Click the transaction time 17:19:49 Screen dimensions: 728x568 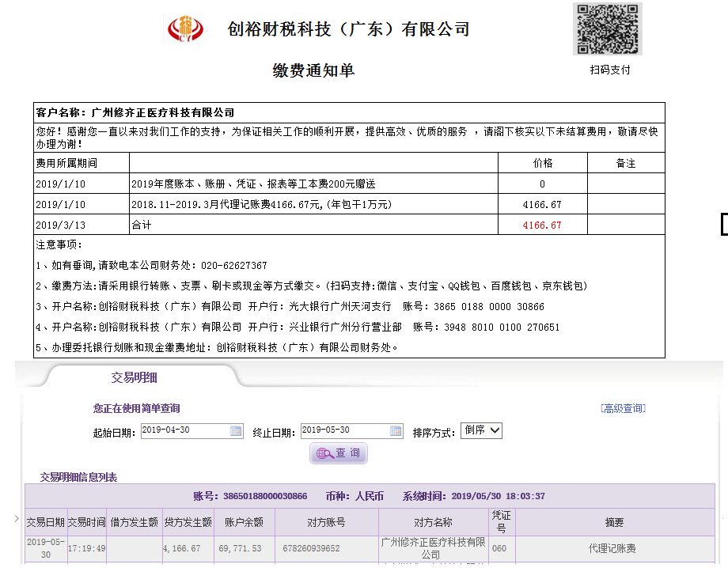87,548
